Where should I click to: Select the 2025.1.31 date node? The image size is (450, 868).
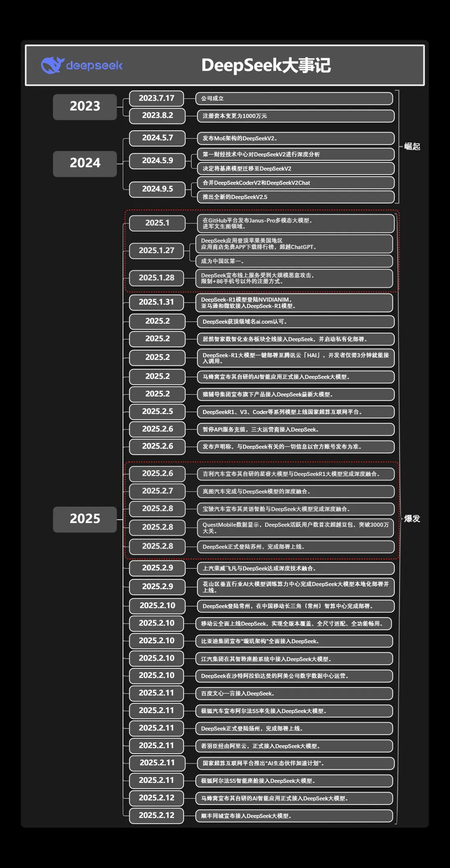coord(157,302)
